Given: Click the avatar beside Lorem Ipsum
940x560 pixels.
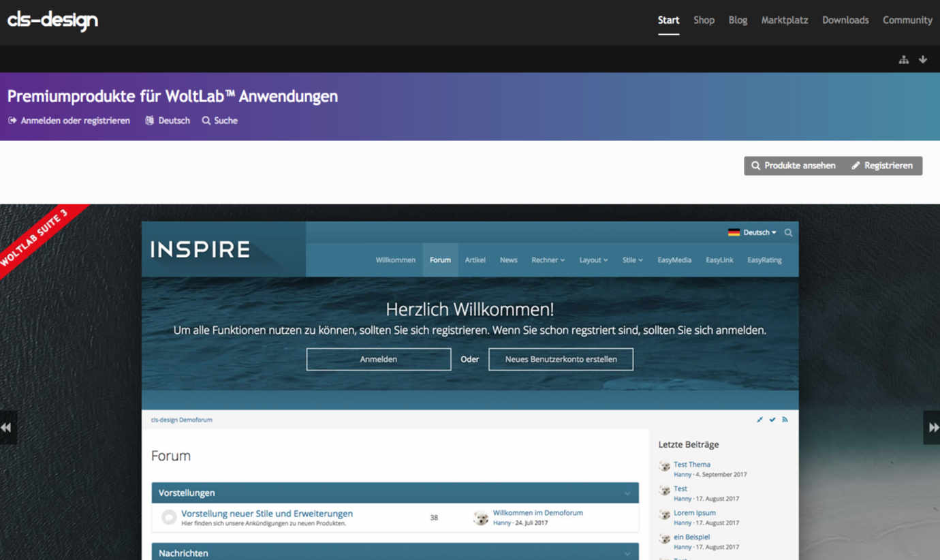Looking at the screenshot, I should 665,514.
